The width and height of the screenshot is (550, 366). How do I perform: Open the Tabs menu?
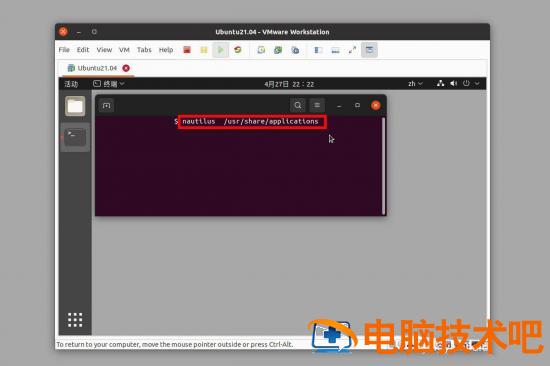[x=144, y=50]
